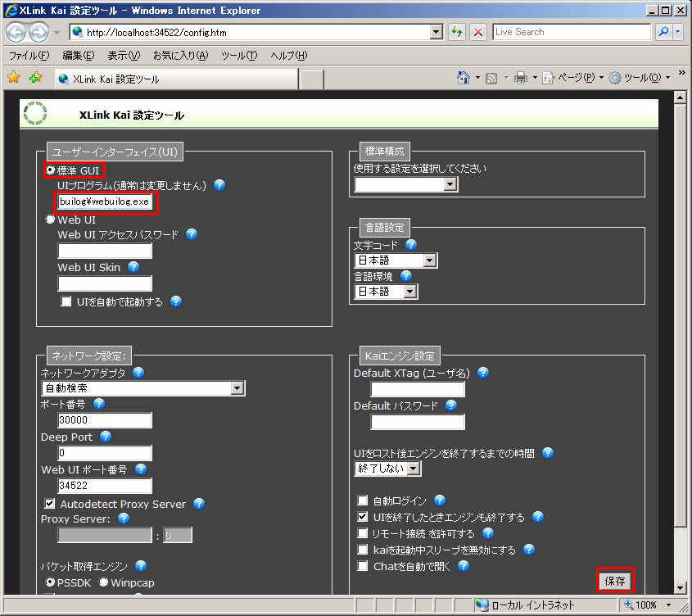Click the UIプログラム path input field
Screen dimensions: 692x616
[105, 202]
